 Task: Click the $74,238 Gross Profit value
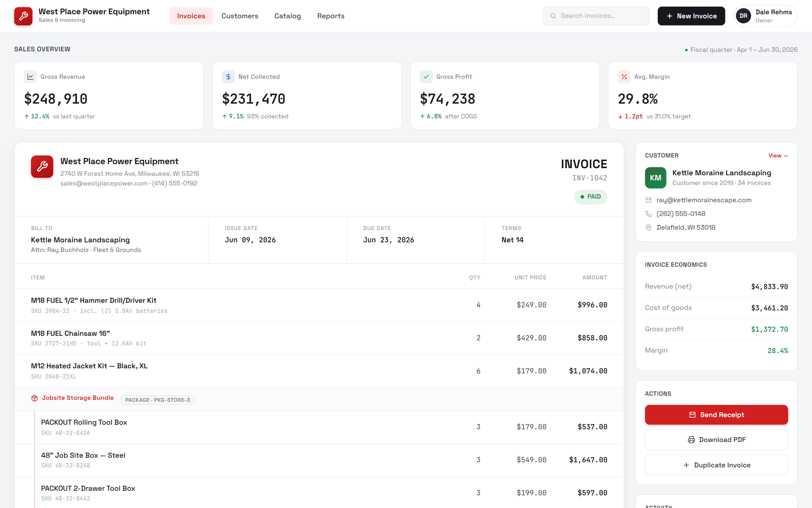point(448,99)
